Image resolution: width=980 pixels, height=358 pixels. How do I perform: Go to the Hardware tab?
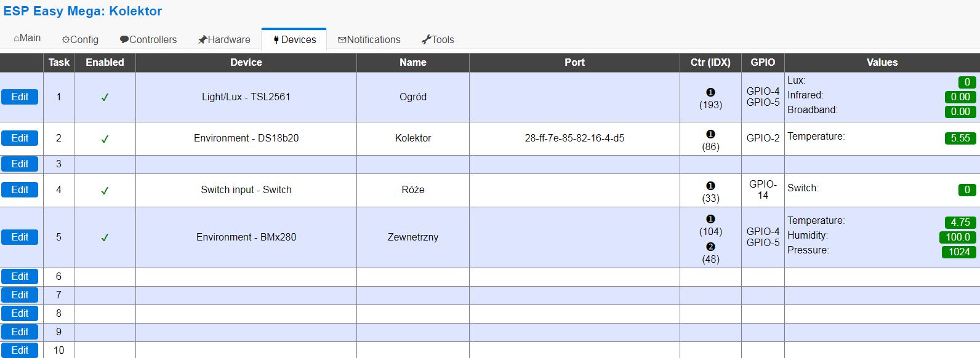pos(224,39)
